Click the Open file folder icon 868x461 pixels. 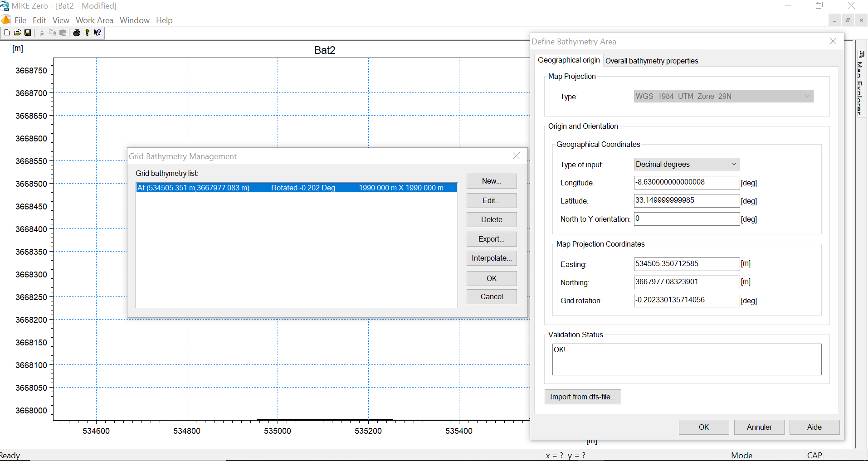17,33
